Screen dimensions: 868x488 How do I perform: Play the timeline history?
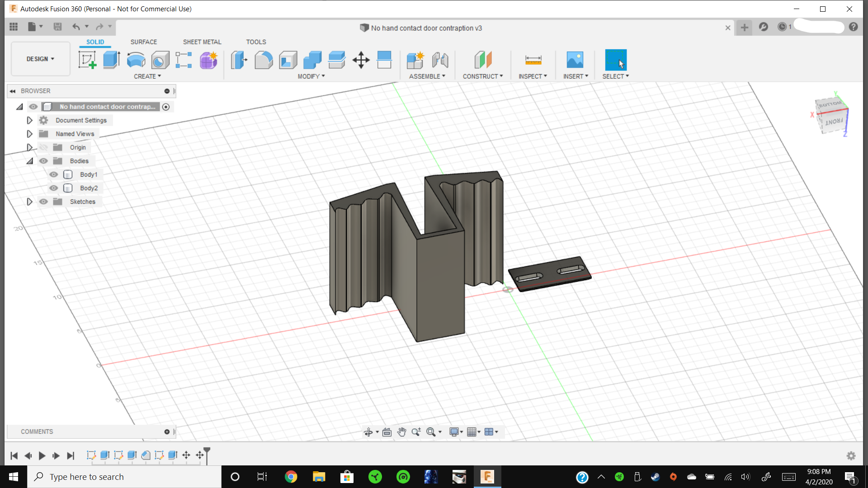pyautogui.click(x=42, y=455)
